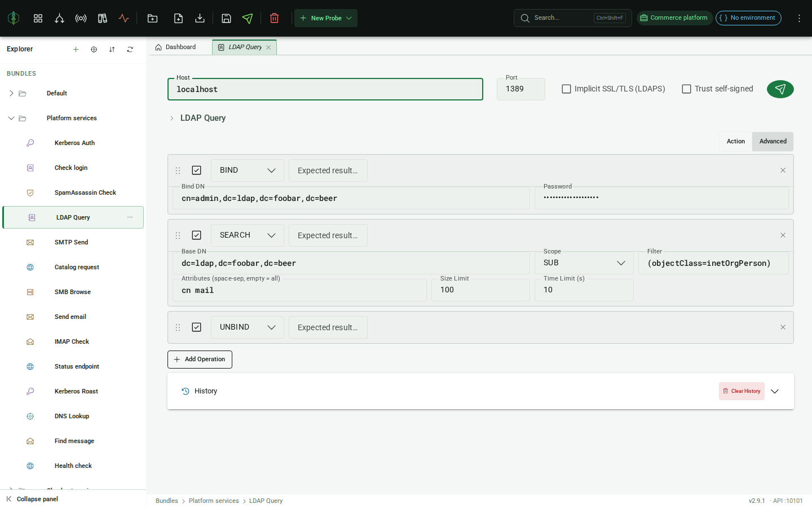
Task: Select the LDAP Query tab
Action: (x=244, y=47)
